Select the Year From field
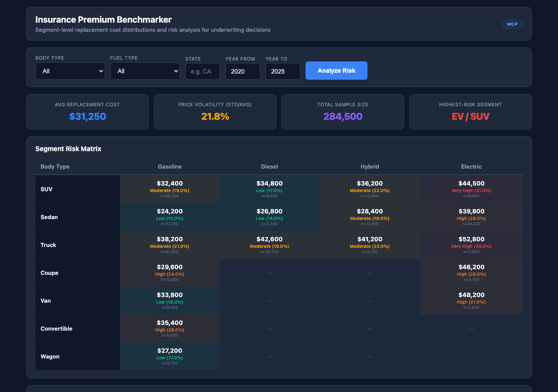 [242, 71]
